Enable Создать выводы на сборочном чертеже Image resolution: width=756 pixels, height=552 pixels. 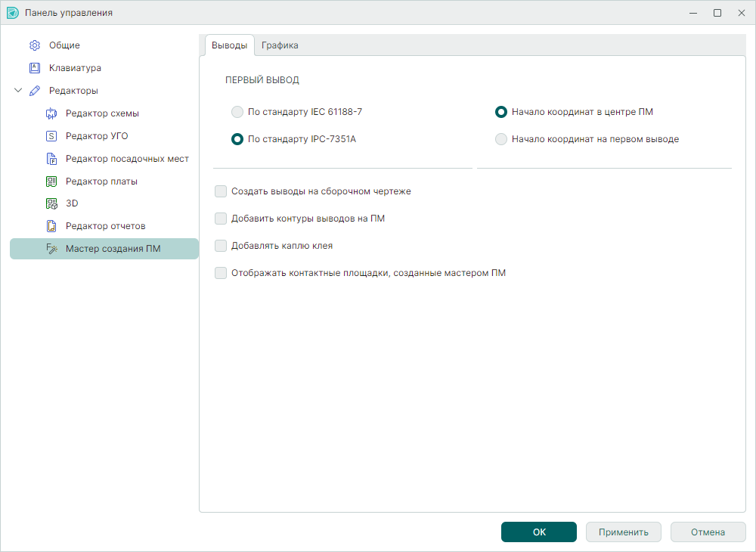[221, 191]
